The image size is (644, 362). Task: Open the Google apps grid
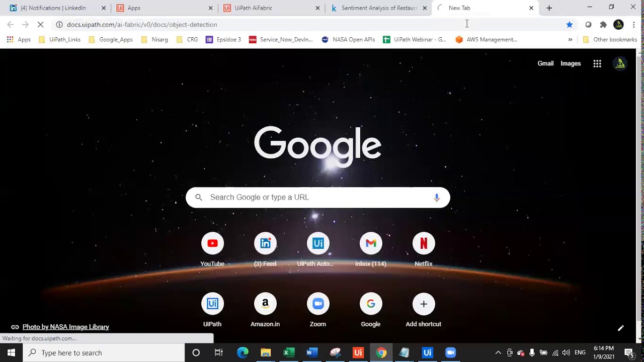597,63
